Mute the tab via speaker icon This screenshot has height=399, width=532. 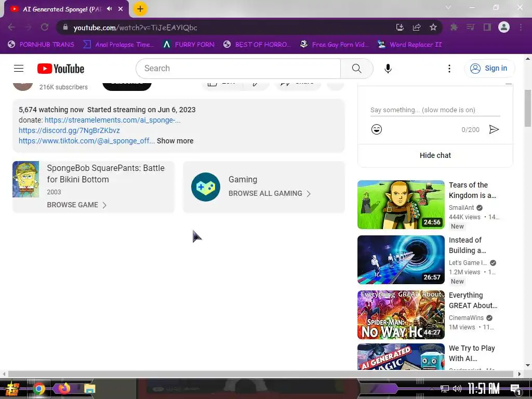coord(109,9)
